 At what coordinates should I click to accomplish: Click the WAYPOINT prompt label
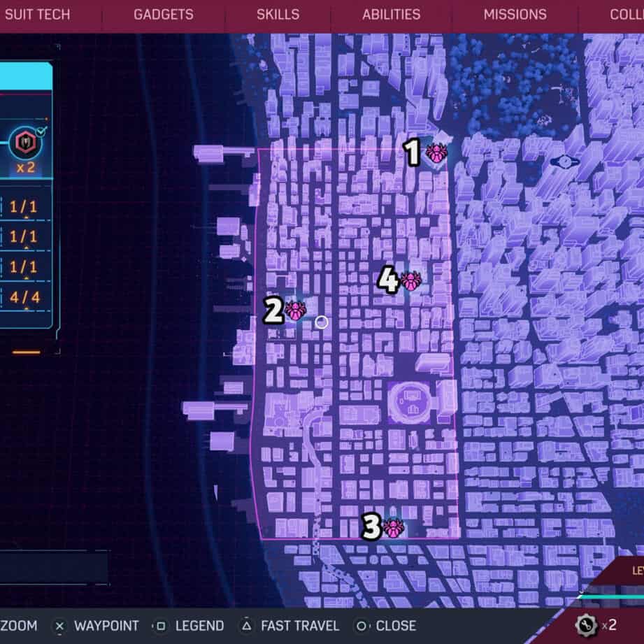tap(106, 626)
